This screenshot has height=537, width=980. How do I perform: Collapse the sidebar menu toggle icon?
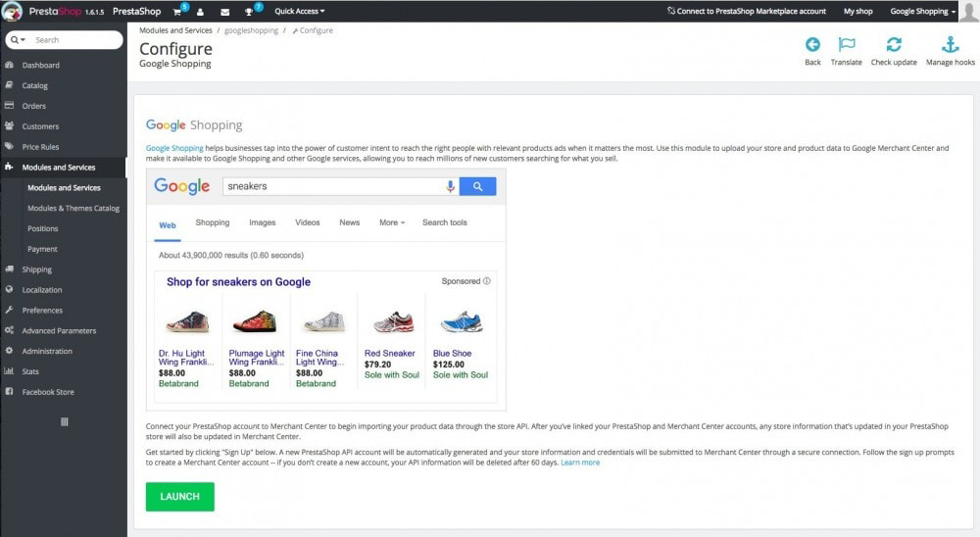64,422
